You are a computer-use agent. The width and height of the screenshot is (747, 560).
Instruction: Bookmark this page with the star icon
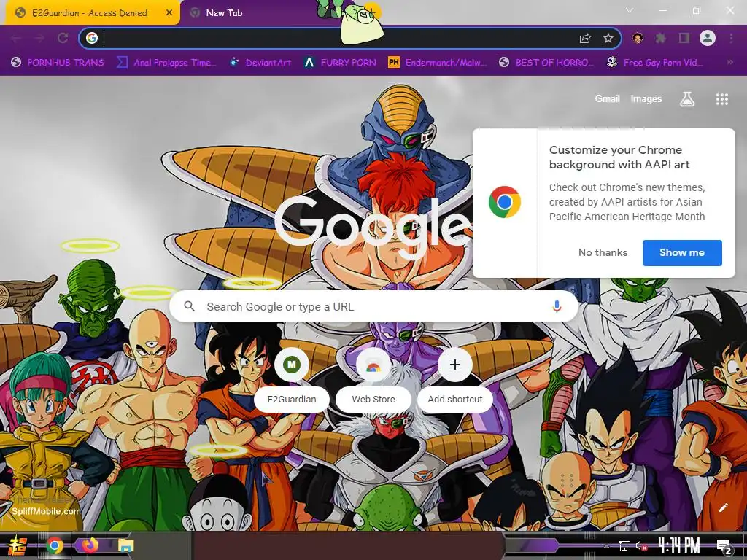pos(608,38)
